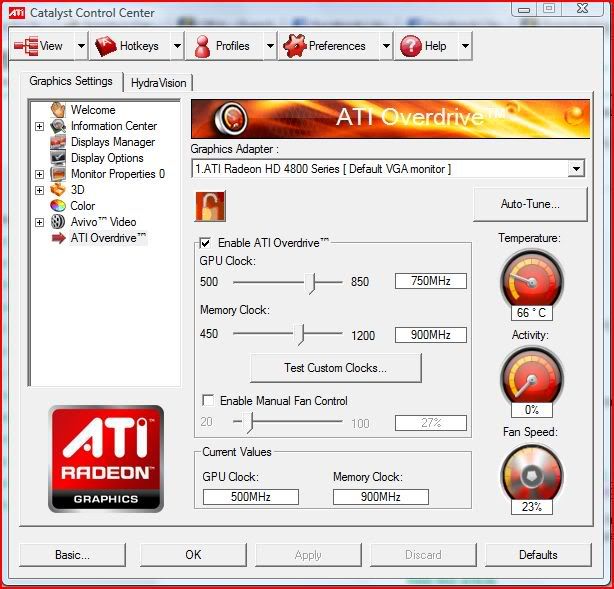Select Displays Manager in the tree
The image size is (614, 589).
[x=113, y=142]
